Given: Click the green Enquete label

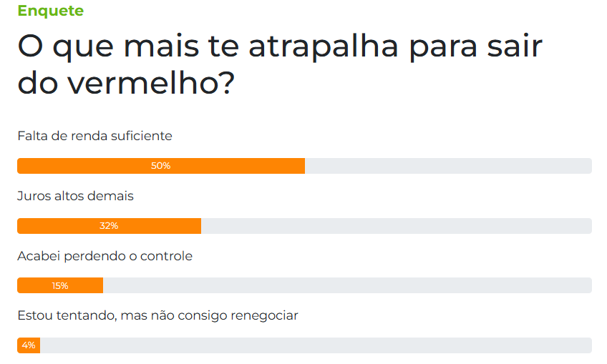Looking at the screenshot, I should 50,11.
